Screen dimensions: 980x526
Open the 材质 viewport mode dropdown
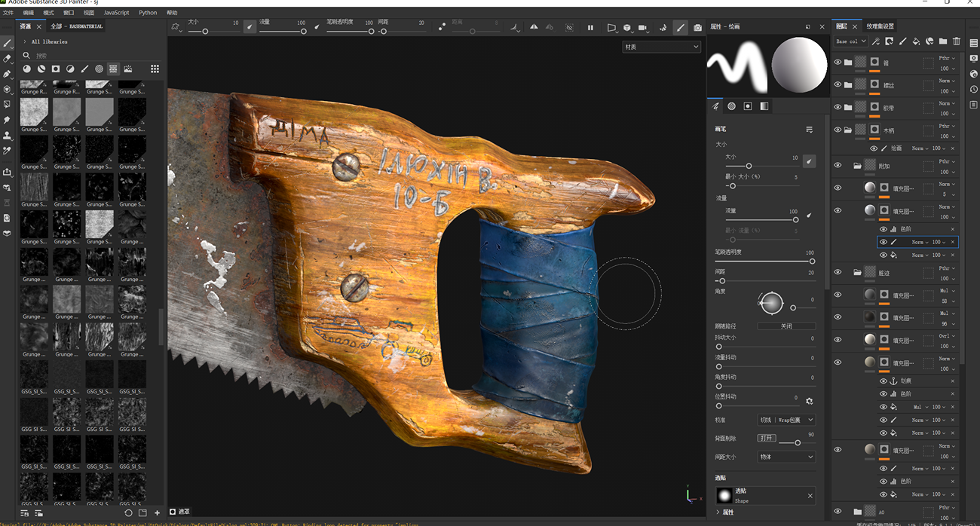661,47
